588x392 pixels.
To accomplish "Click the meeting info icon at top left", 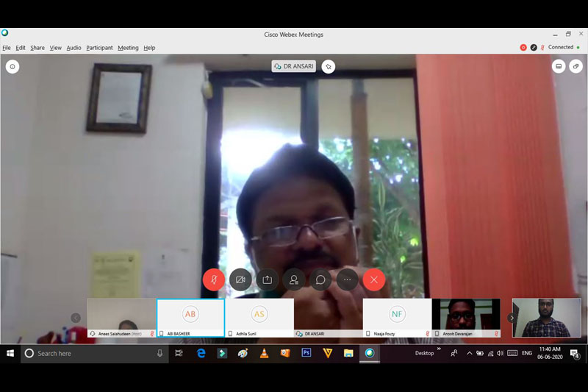I will (x=12, y=67).
